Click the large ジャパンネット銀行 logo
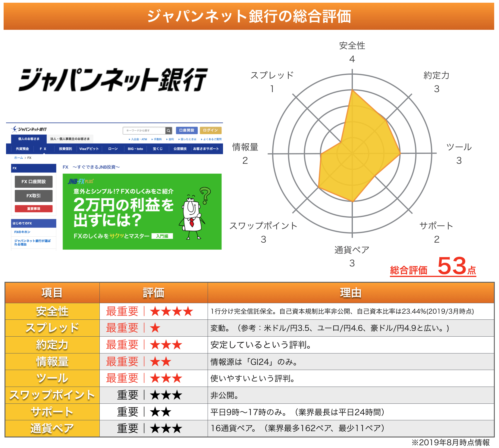The height and width of the screenshot is (448, 499). coord(113,79)
